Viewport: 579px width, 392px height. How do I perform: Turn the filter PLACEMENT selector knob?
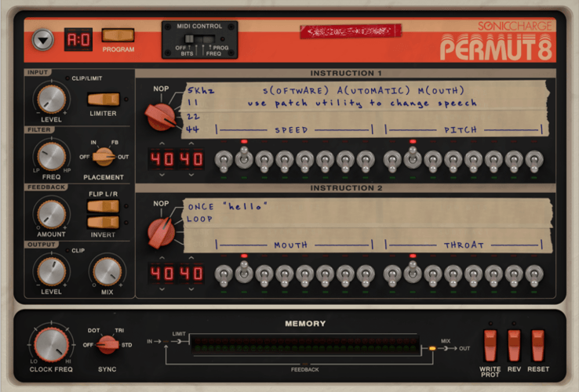(x=104, y=157)
